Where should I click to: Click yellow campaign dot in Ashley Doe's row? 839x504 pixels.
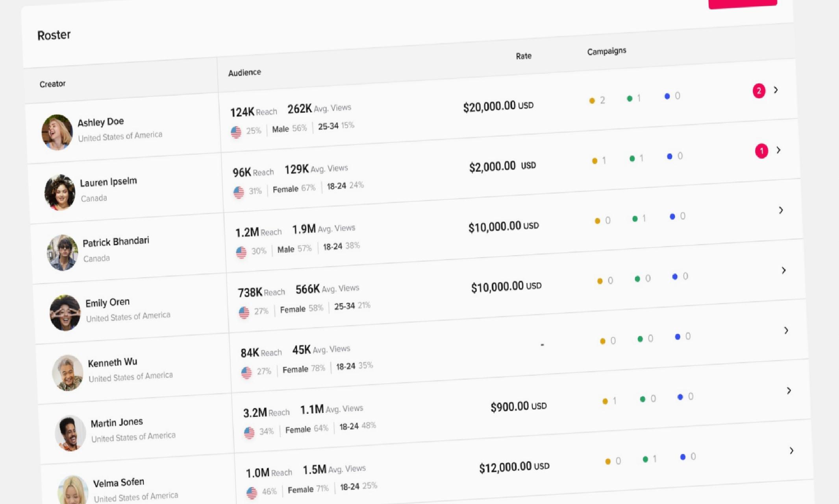[592, 101]
